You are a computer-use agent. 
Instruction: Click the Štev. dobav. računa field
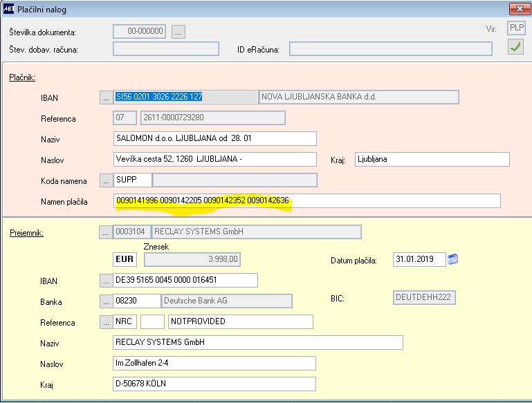pos(166,49)
